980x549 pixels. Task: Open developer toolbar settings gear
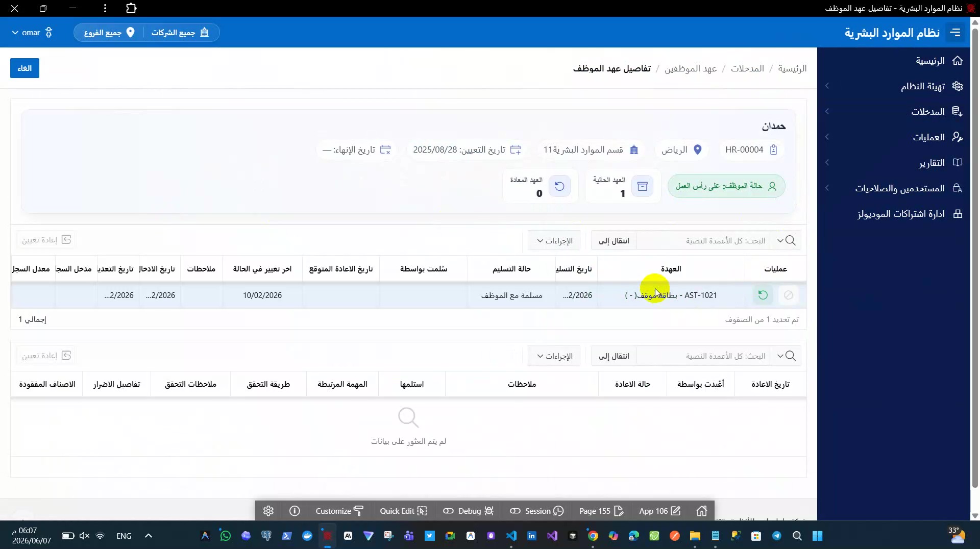pyautogui.click(x=268, y=511)
